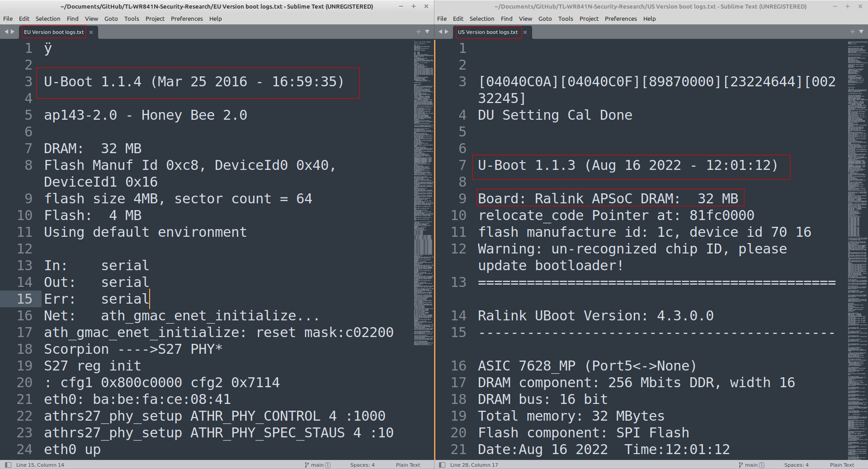Screen dimensions: 868x469
Task: Go to next tab arrow in US window
Action: [447, 32]
